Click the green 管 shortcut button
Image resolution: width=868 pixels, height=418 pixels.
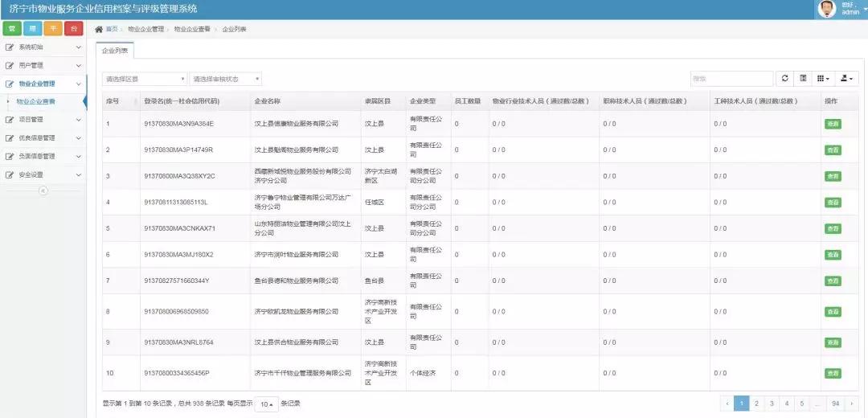(x=12, y=29)
